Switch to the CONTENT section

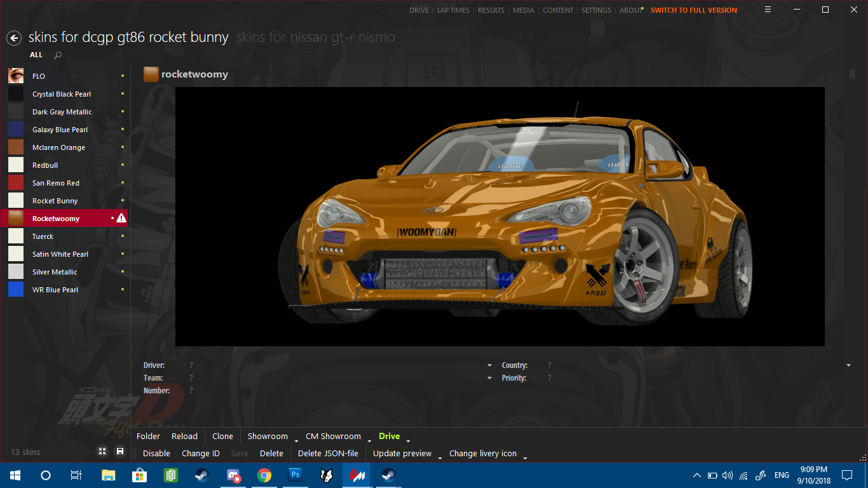pos(558,10)
